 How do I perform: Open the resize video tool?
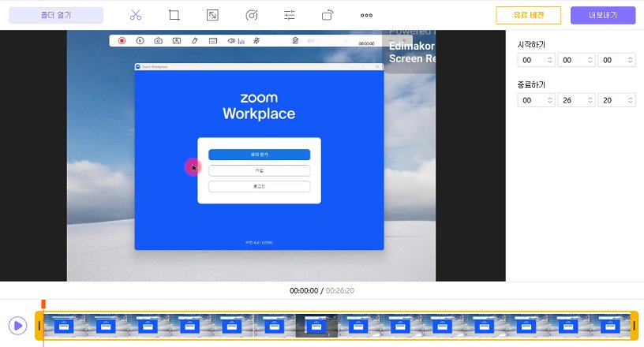212,15
